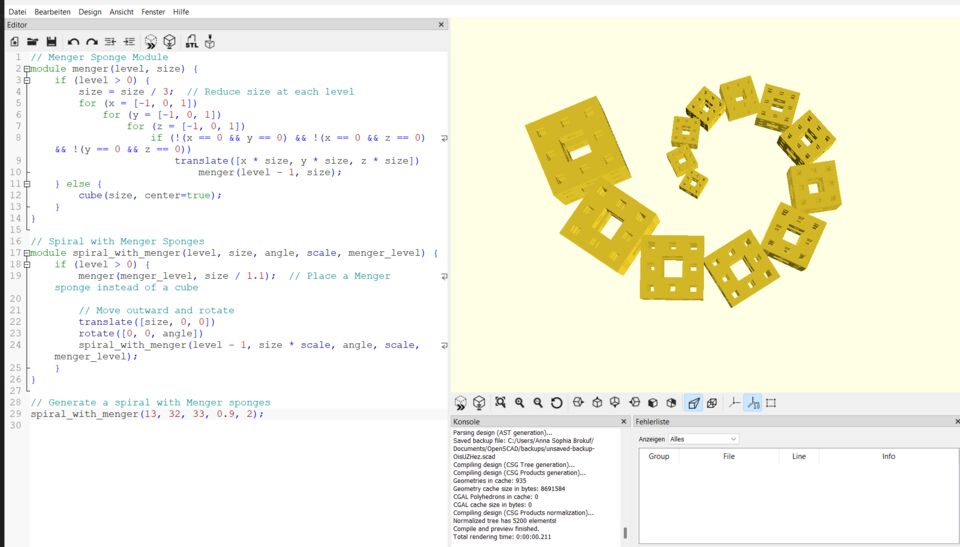This screenshot has height=547, width=960.
Task: Click 'Normalized tree has 5200 elements!' console line
Action: click(x=504, y=521)
